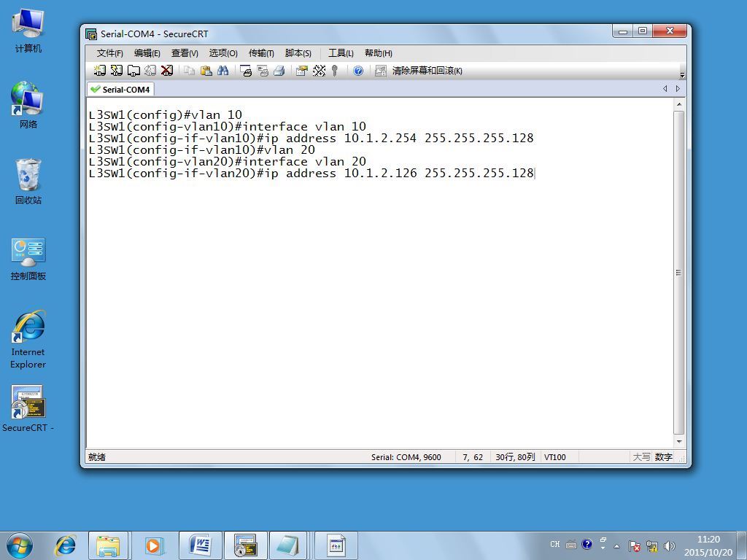This screenshot has height=560, width=747.
Task: Click the Copy toolbar icon
Action: [x=190, y=71]
